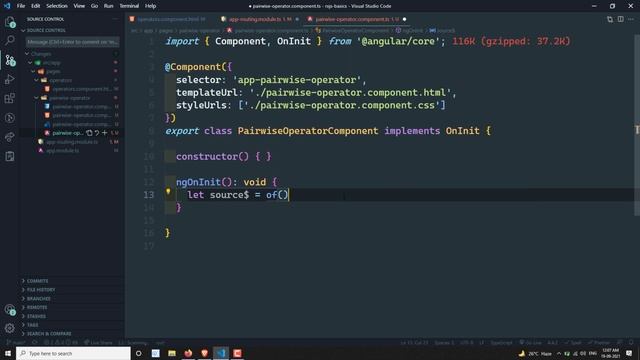
Task: Select the pairwise-operator.component.ts tab
Action: [357, 19]
